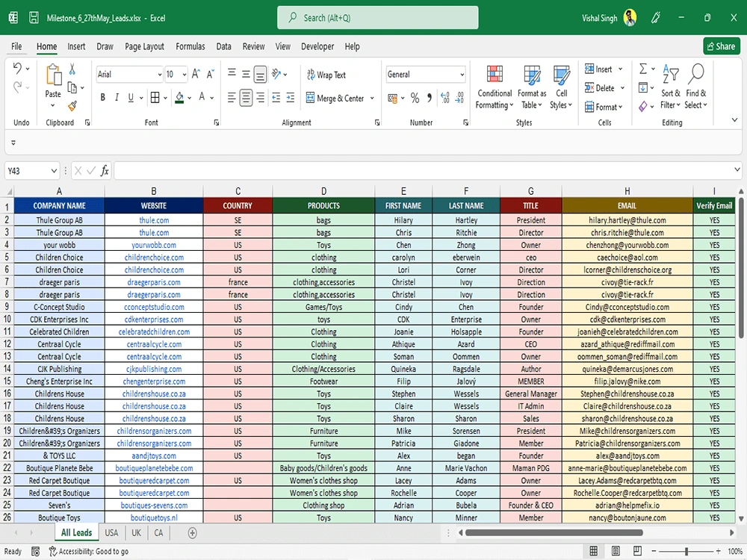Switch to the USA sheet tab
The height and width of the screenshot is (560, 747).
pos(111,533)
